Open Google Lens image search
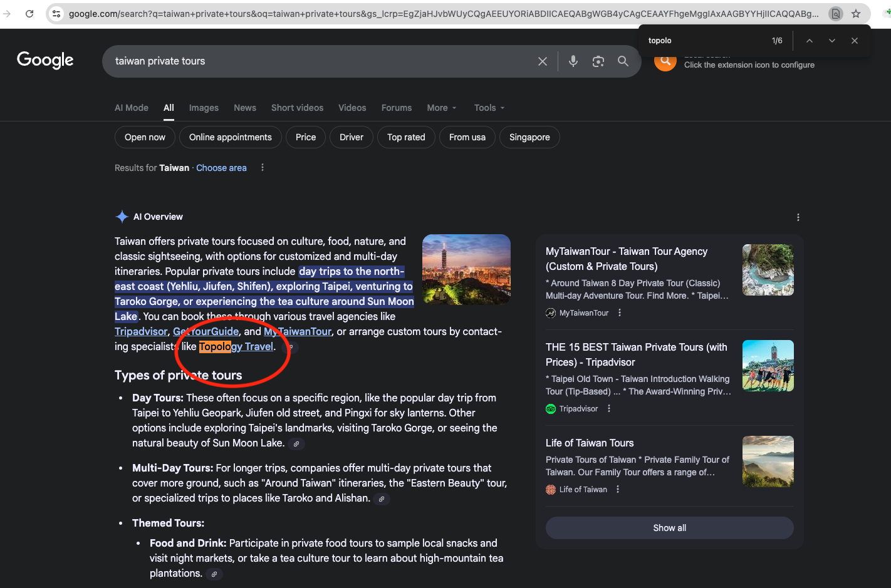 click(598, 61)
